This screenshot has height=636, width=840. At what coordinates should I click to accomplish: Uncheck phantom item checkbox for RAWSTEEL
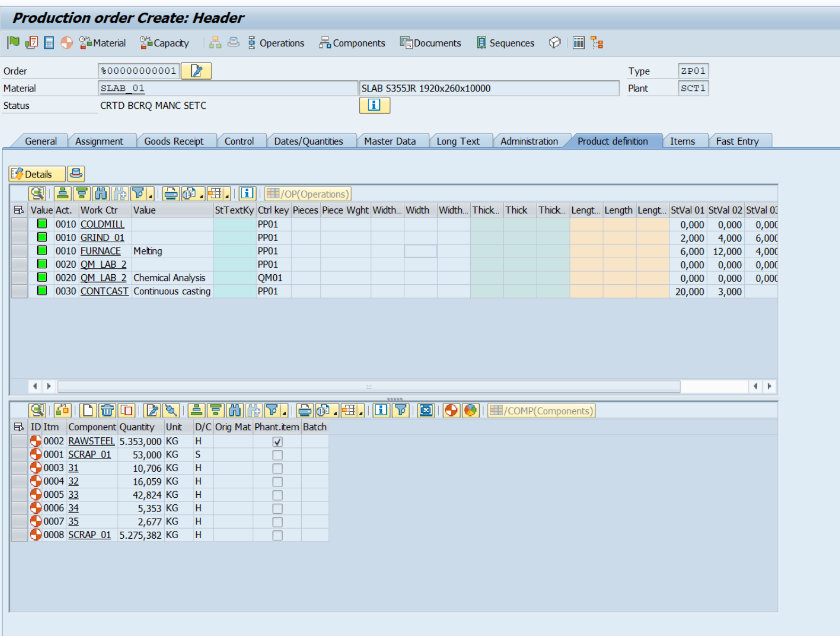click(x=277, y=442)
